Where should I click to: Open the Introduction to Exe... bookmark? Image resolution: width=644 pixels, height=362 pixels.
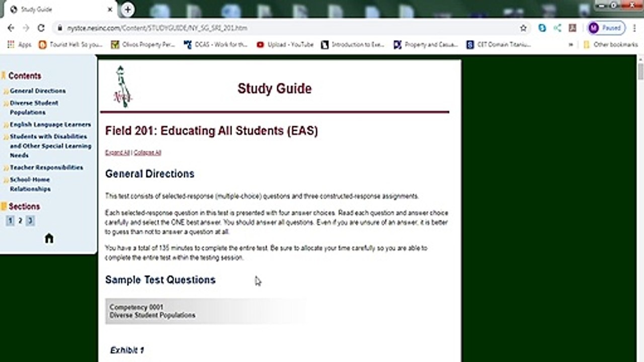[x=353, y=44]
